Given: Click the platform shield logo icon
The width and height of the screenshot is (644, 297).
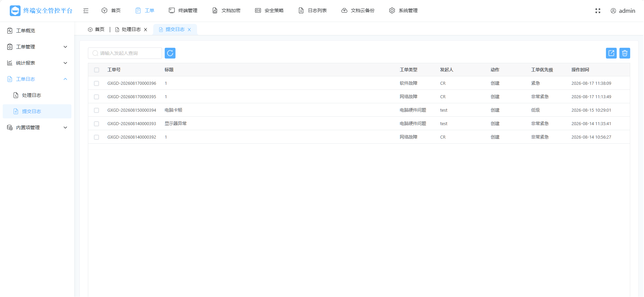Looking at the screenshot, I should pos(15,11).
